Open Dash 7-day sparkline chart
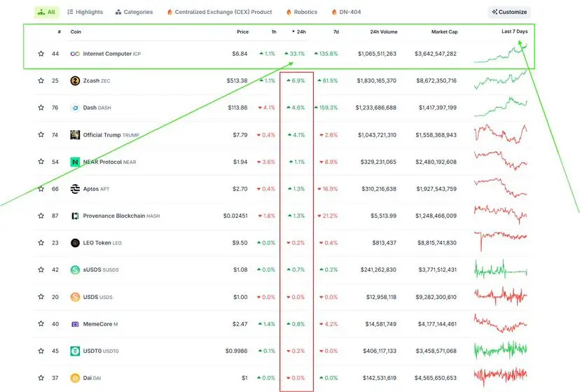Image resolution: width=580 pixels, height=392 pixels. click(x=500, y=107)
